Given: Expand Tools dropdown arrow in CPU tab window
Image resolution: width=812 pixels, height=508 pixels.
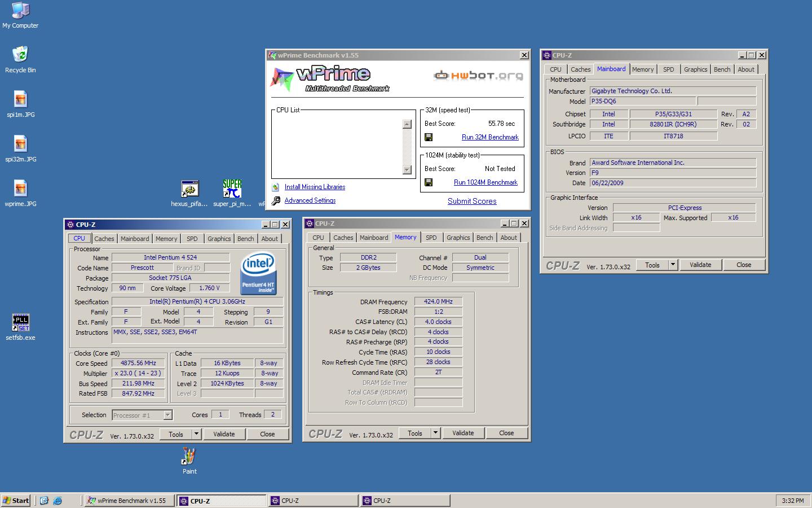Looking at the screenshot, I should click(196, 434).
